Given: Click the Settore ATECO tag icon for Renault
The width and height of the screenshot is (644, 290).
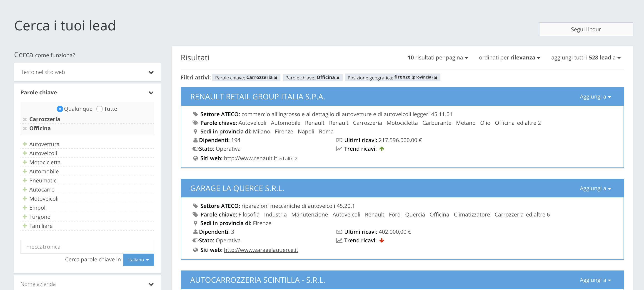Looking at the screenshot, I should [x=195, y=114].
